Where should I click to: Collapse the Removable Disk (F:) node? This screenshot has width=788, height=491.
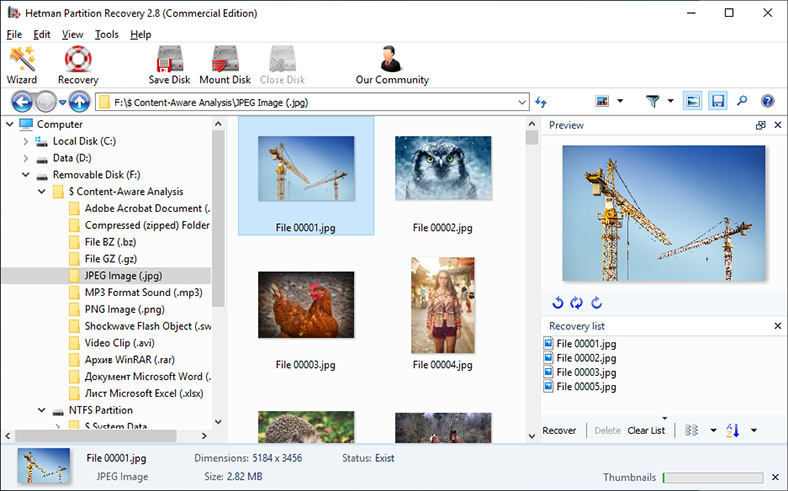26,175
